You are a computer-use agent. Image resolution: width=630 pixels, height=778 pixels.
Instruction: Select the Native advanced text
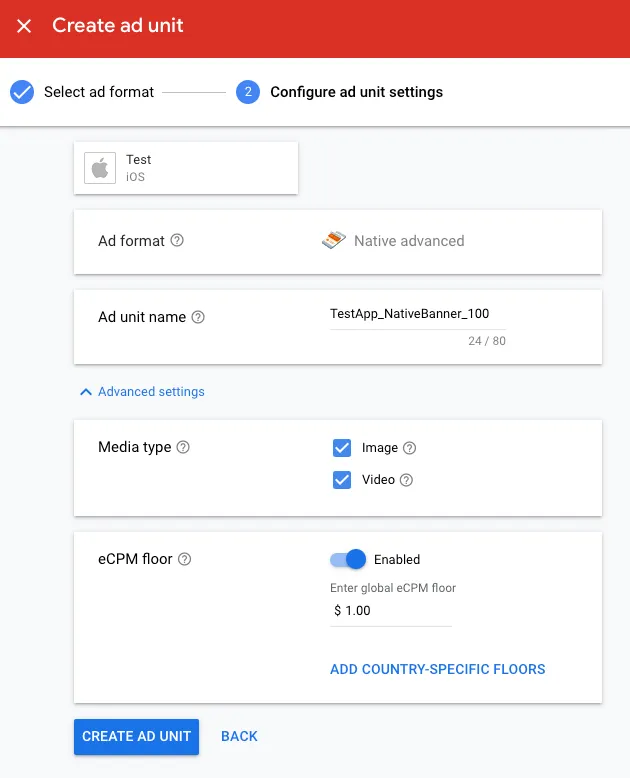[x=409, y=241]
